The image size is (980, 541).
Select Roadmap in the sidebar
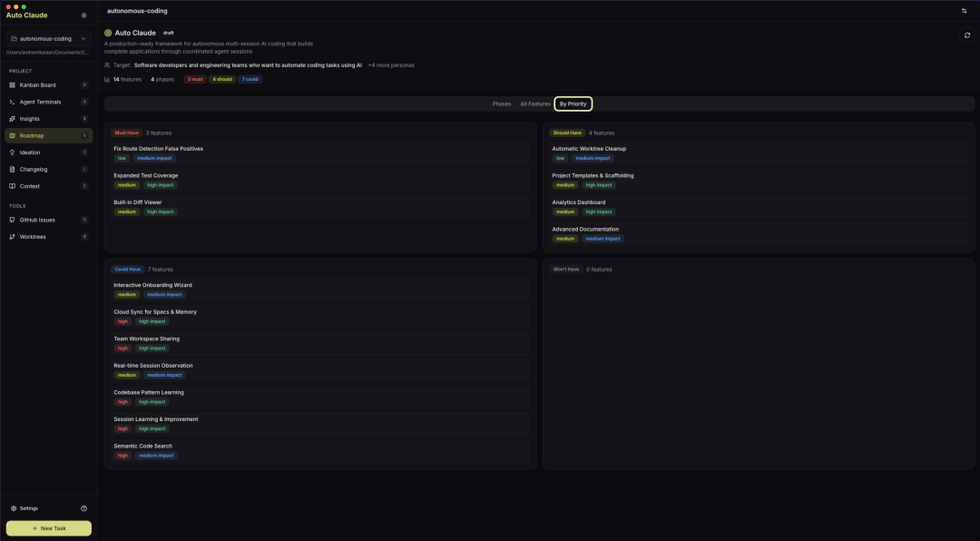[x=49, y=136]
